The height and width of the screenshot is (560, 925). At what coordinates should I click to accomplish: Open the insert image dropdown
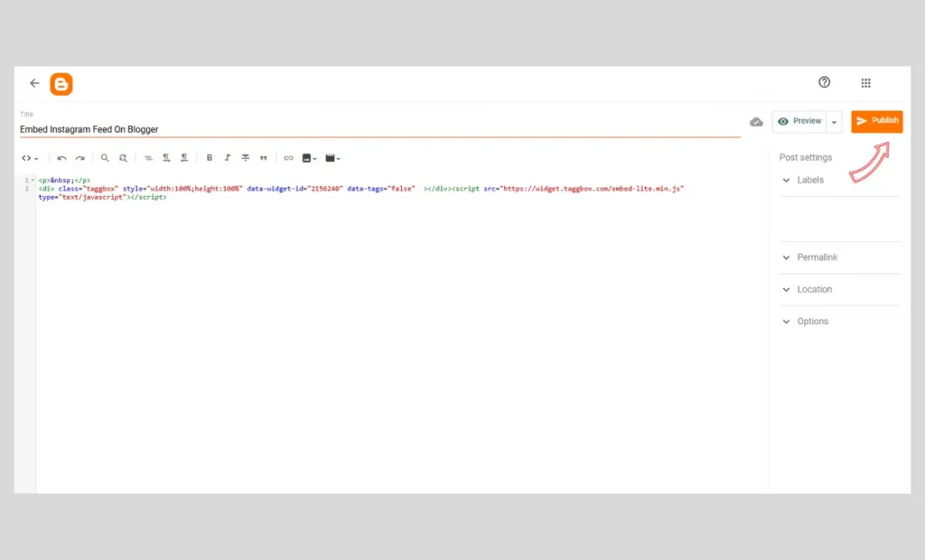pos(309,158)
